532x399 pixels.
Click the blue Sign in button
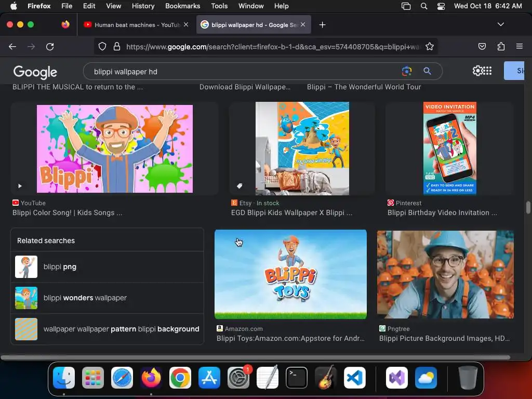514,71
